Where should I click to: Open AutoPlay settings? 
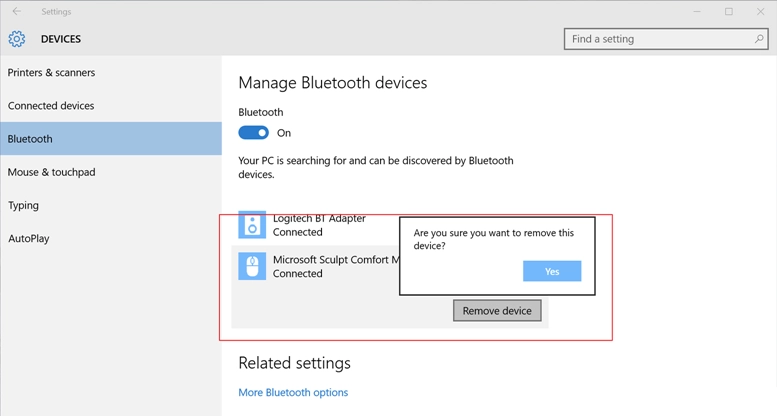tap(111, 238)
